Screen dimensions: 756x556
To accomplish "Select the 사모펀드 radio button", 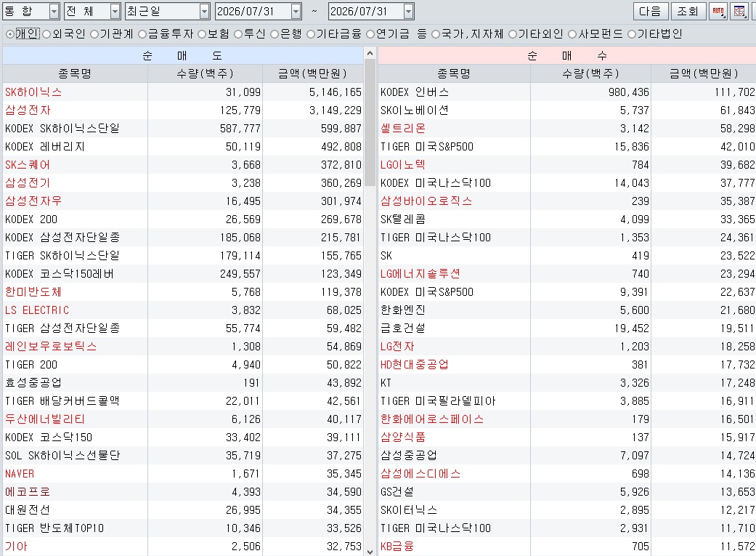I will pos(572,34).
